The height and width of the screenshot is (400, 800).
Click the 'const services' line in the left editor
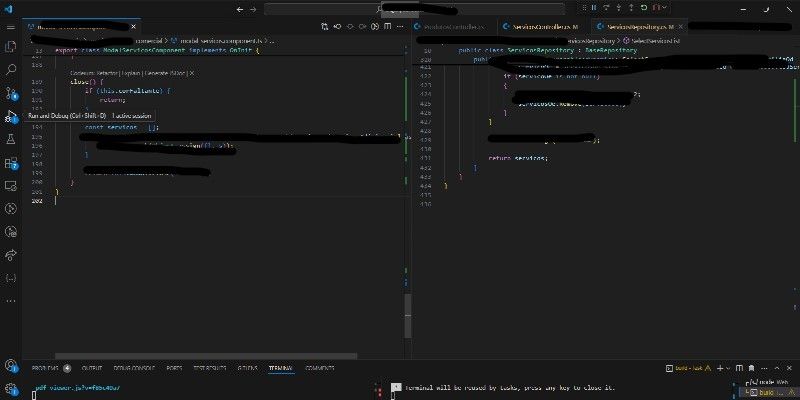[x=121, y=127]
